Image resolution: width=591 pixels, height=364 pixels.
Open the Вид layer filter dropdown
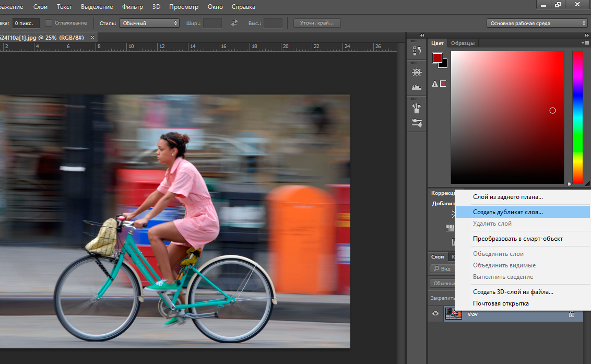(x=443, y=268)
